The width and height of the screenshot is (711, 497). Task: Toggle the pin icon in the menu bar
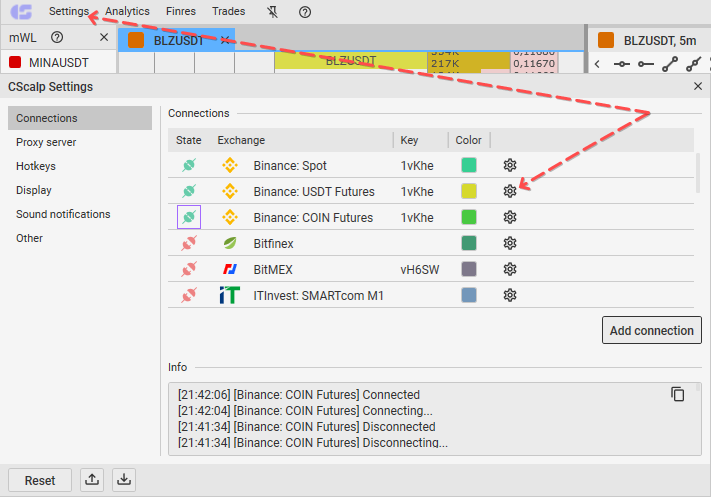click(273, 12)
